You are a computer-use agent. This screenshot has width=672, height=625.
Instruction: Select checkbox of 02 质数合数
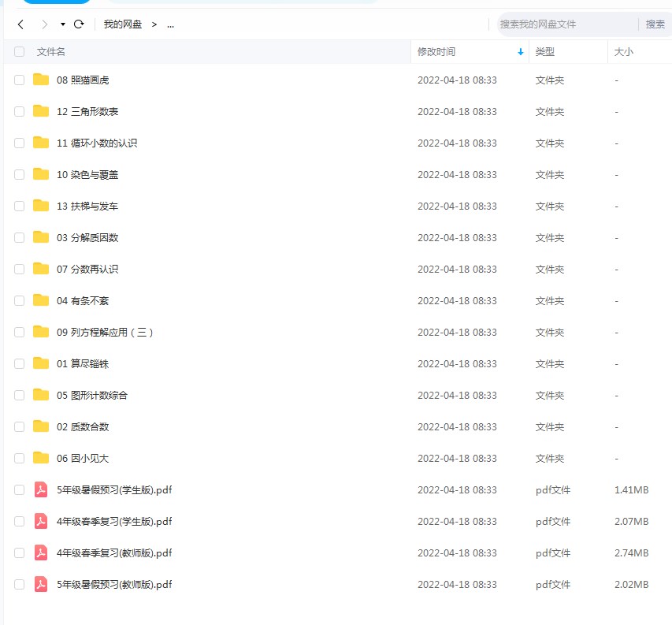tap(19, 426)
